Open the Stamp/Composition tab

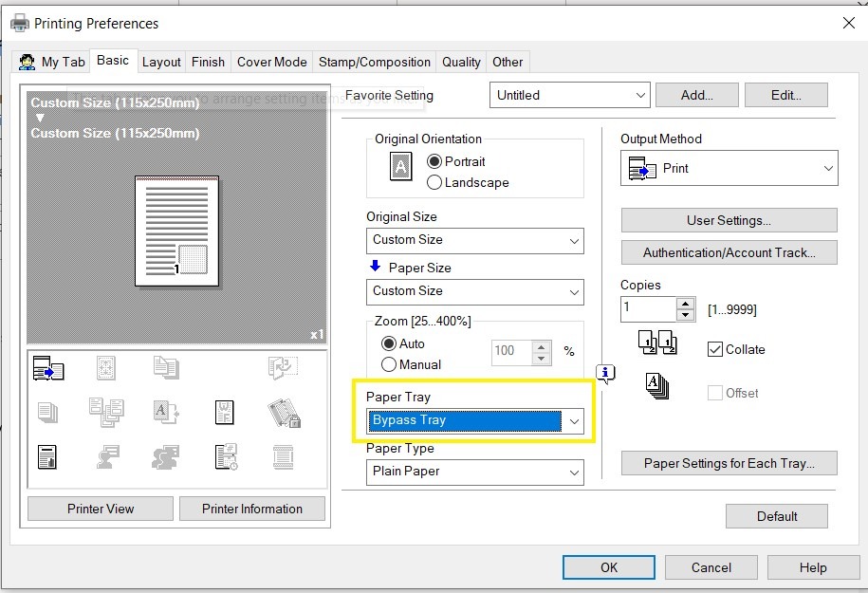point(374,62)
